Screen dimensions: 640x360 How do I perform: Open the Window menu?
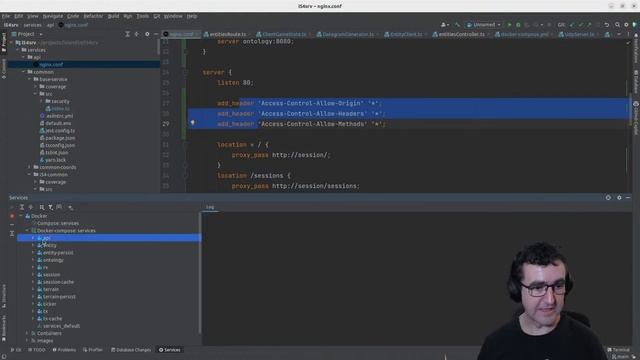[x=173, y=16]
